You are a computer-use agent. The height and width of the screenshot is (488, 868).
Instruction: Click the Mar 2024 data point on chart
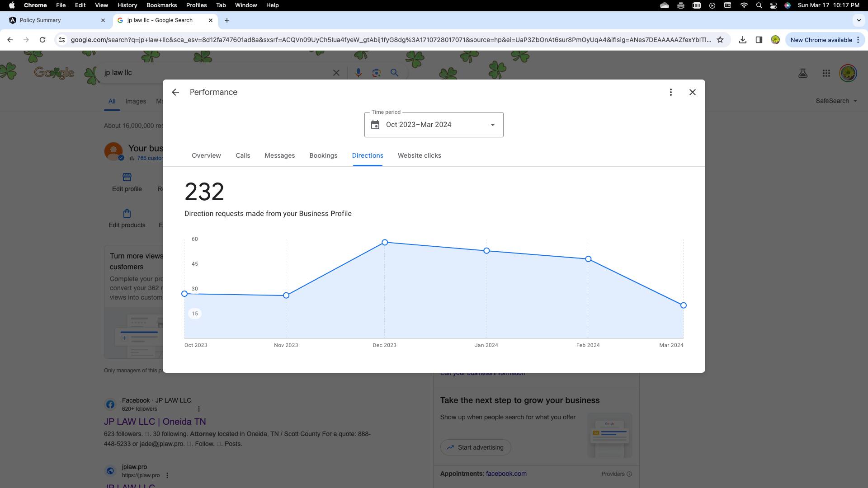point(684,305)
